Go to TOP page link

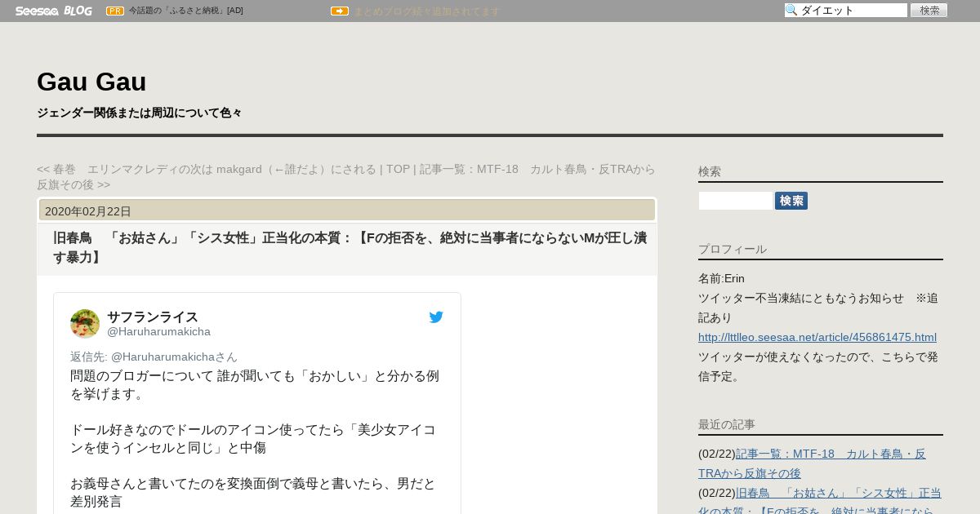[398, 169]
